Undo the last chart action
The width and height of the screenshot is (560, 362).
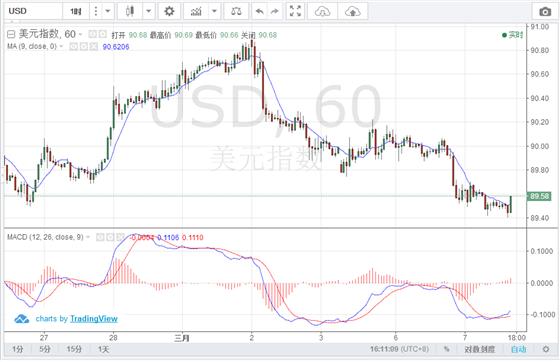coord(260,11)
